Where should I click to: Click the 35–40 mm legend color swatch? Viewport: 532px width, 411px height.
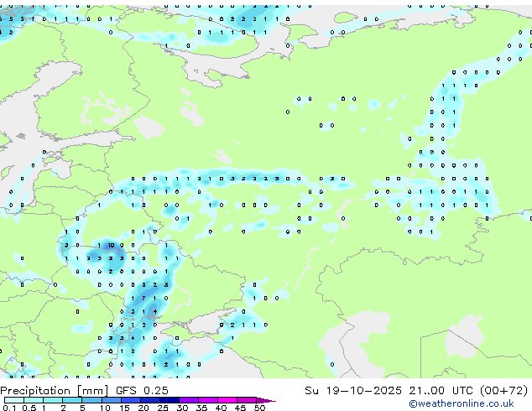(x=207, y=400)
